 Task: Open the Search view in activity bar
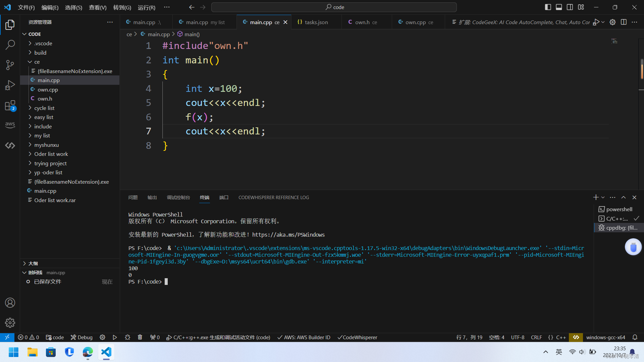(x=10, y=45)
